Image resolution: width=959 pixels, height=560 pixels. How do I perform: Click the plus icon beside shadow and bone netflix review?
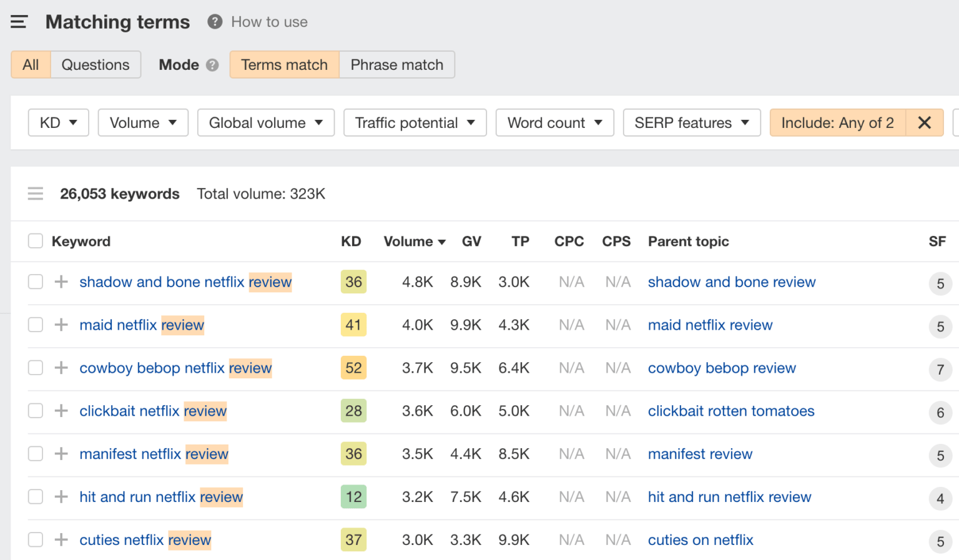click(x=61, y=282)
